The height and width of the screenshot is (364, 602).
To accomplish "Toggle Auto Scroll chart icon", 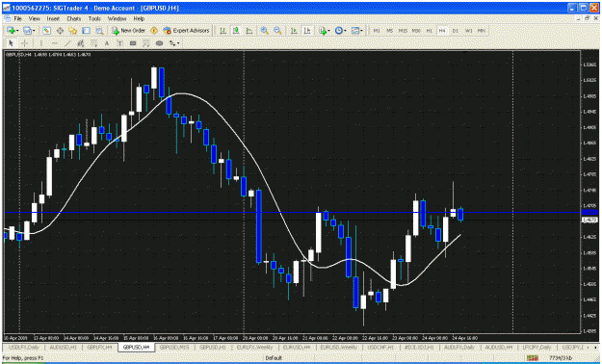I will tap(294, 31).
